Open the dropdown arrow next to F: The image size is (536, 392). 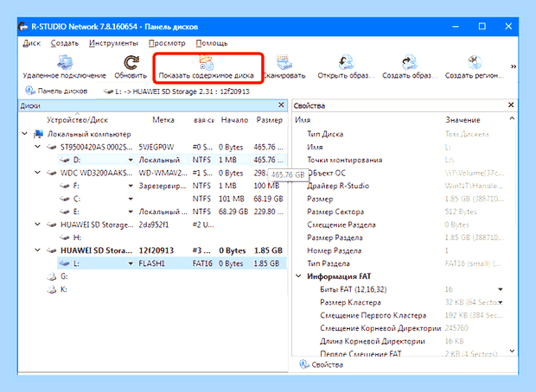pos(131,186)
